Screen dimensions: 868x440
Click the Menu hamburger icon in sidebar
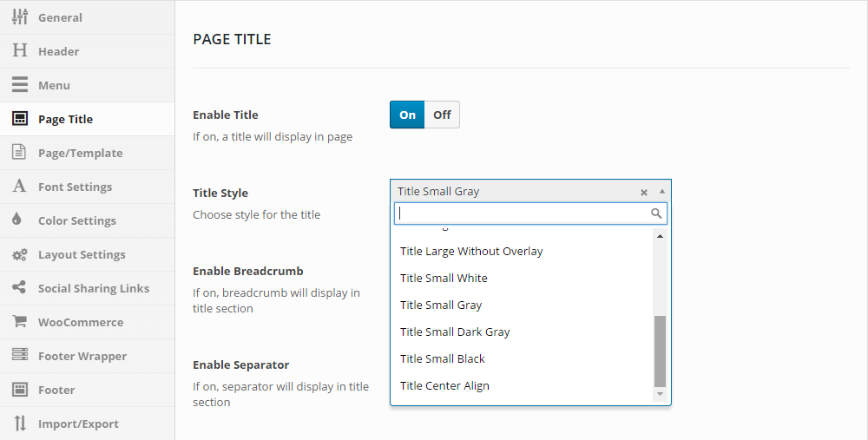coord(19,85)
